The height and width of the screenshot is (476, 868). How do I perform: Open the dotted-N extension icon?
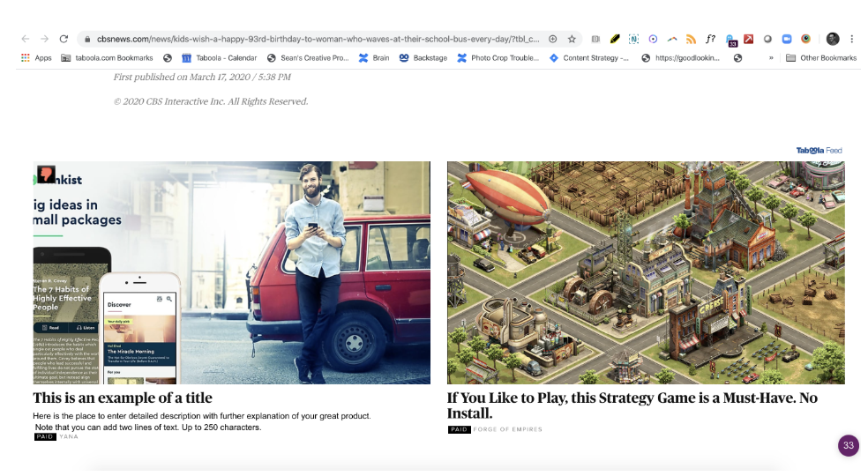click(x=634, y=39)
